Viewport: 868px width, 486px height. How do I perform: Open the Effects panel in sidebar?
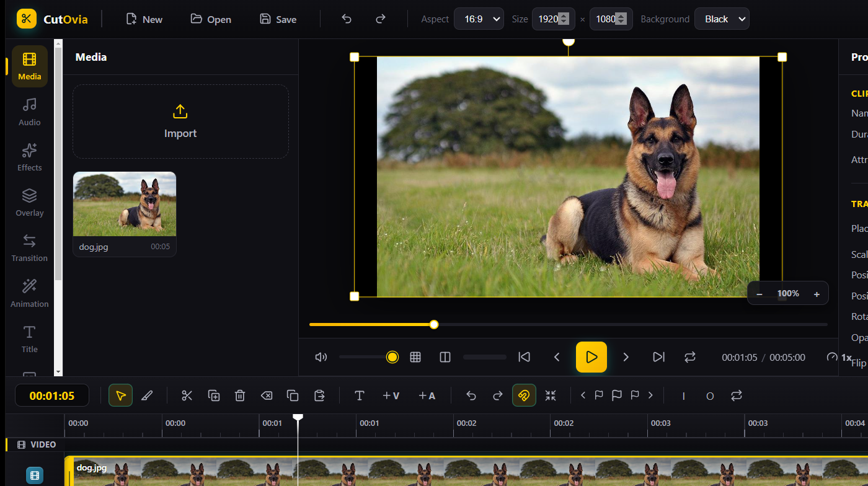pyautogui.click(x=30, y=157)
